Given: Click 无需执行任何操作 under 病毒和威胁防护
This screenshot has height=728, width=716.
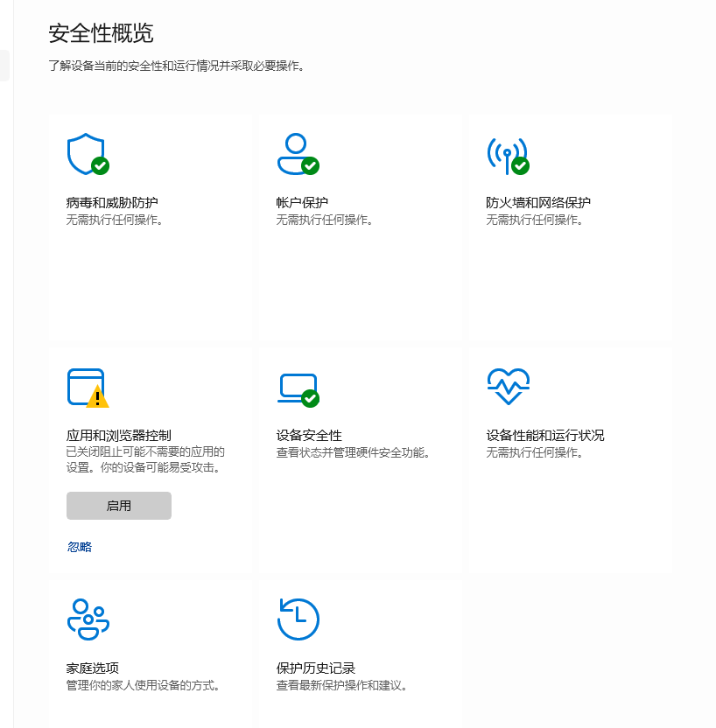Looking at the screenshot, I should point(115,220).
